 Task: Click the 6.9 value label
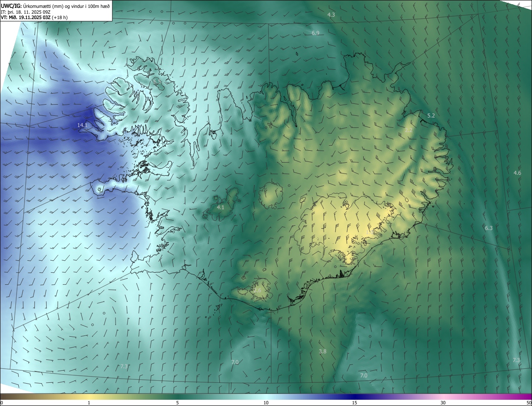point(315,33)
